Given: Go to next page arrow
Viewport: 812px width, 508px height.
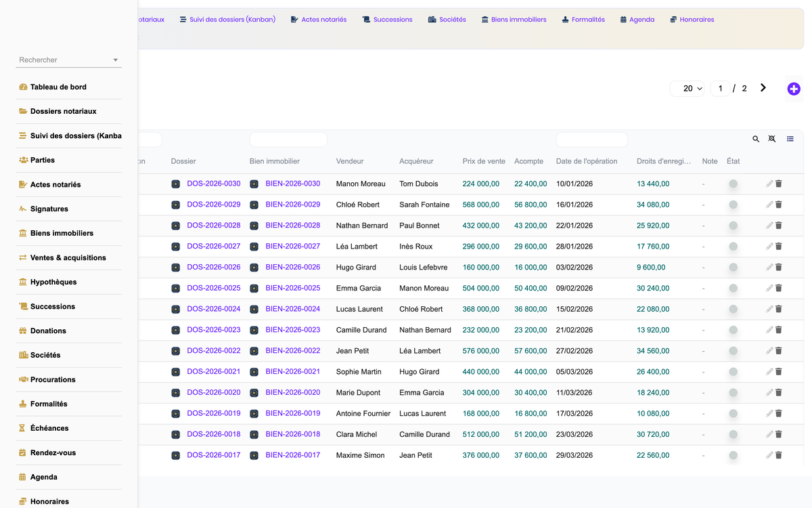Looking at the screenshot, I should click(763, 88).
